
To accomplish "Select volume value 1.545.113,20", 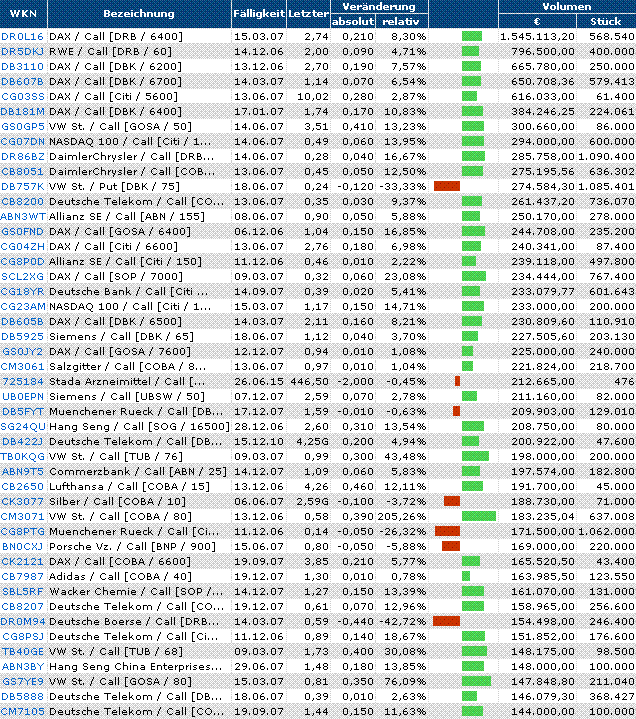I will click(537, 36).
